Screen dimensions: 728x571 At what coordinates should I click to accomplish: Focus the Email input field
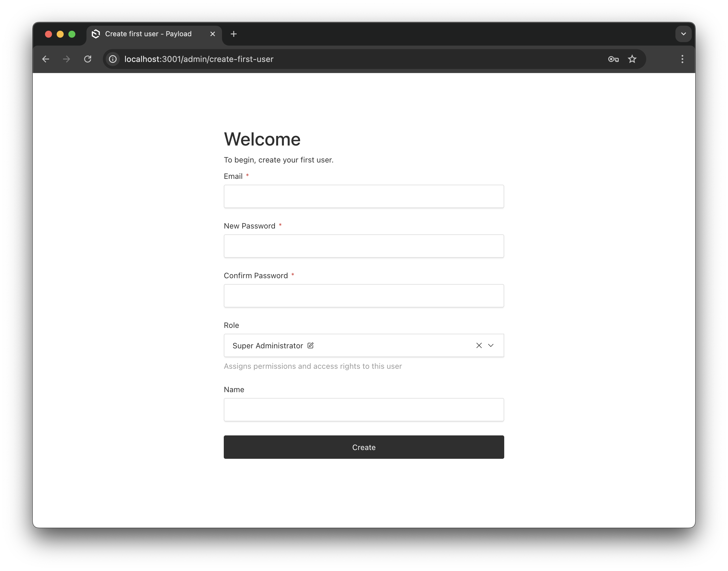pos(364,196)
